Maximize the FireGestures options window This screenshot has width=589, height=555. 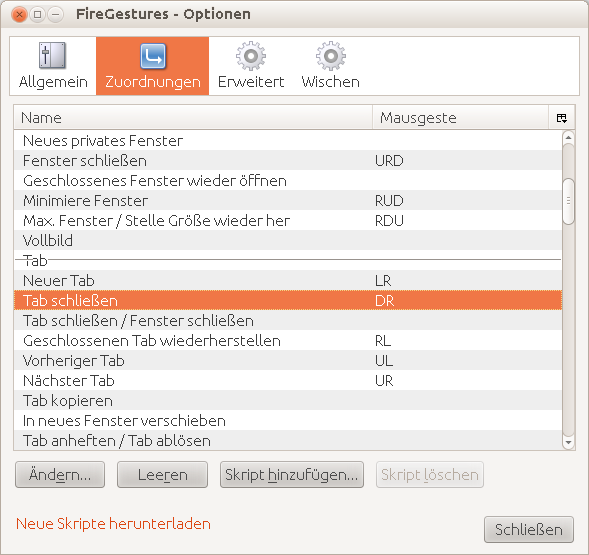click(37, 15)
